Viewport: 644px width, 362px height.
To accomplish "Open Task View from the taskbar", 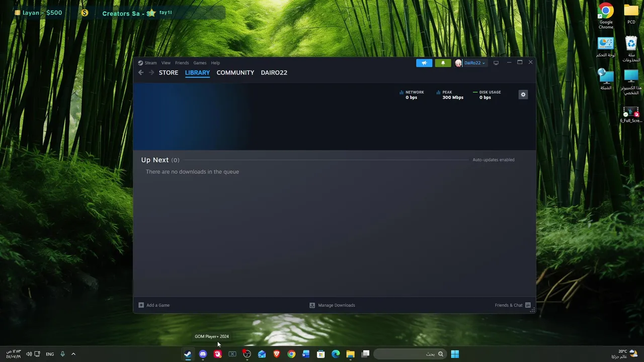I will [x=365, y=354].
